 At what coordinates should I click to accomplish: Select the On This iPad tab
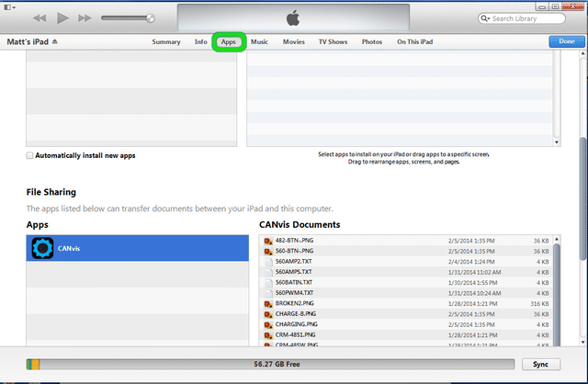pyautogui.click(x=414, y=42)
